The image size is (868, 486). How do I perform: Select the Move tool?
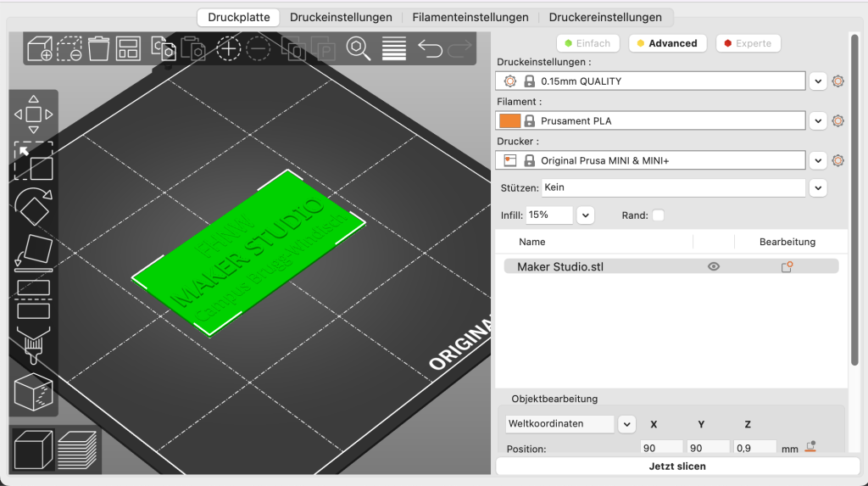[x=33, y=114]
